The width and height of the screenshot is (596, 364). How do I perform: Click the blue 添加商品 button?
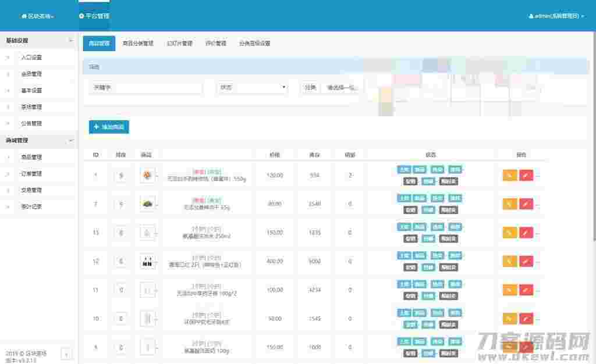109,127
